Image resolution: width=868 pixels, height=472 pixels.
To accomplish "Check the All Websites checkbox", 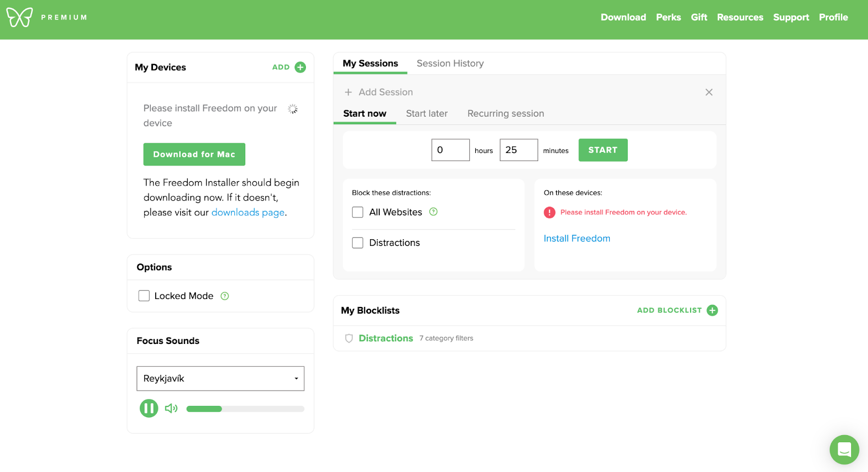I will [358, 212].
